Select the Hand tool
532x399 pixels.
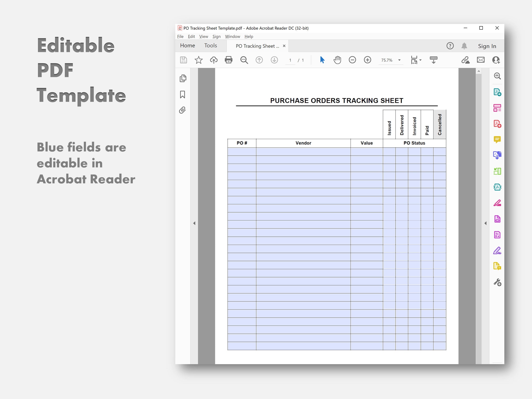(337, 60)
